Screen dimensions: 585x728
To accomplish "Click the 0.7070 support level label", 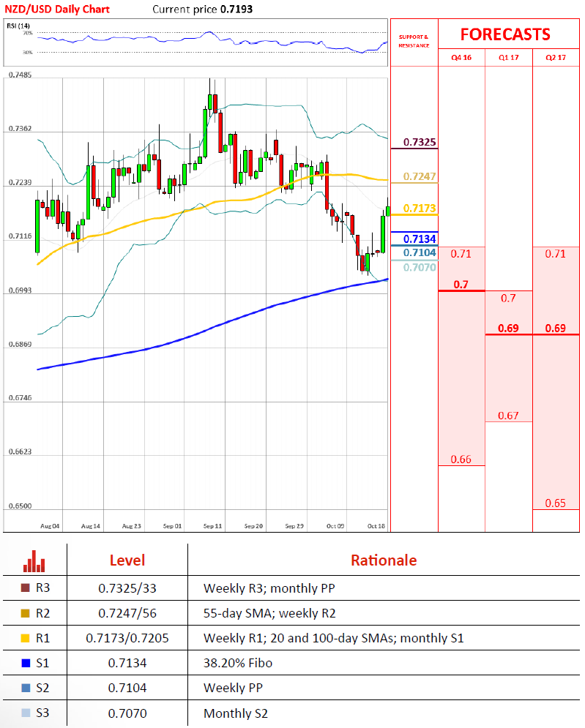I will coord(420,268).
